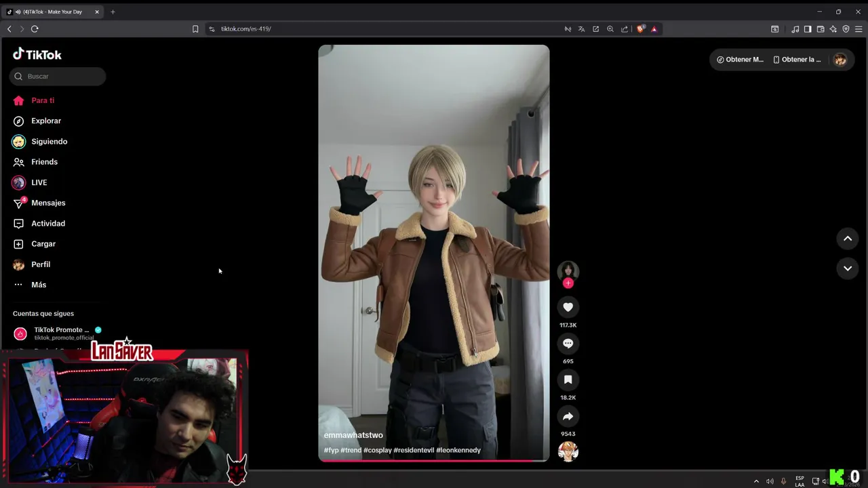868x488 pixels.
Task: Open zoom magnifier icon in address bar
Action: click(610, 29)
